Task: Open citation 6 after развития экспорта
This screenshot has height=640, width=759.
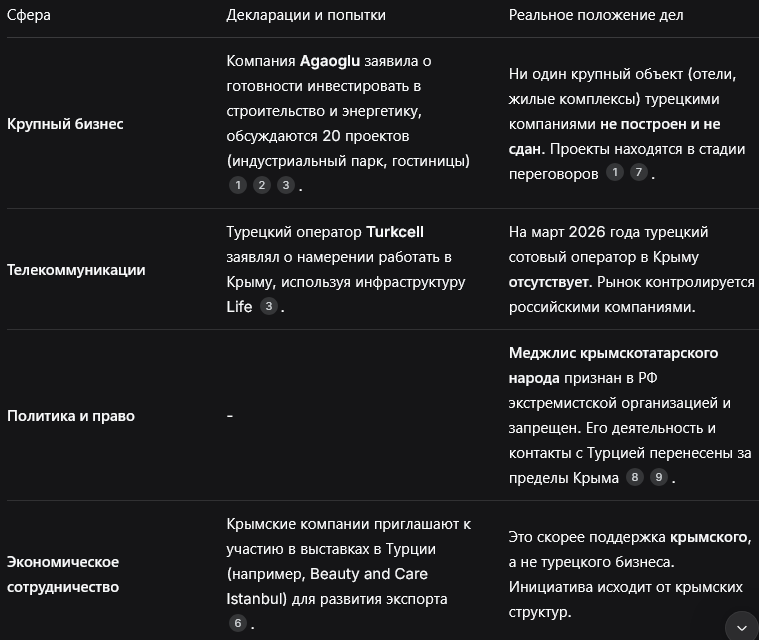Action: 238,623
